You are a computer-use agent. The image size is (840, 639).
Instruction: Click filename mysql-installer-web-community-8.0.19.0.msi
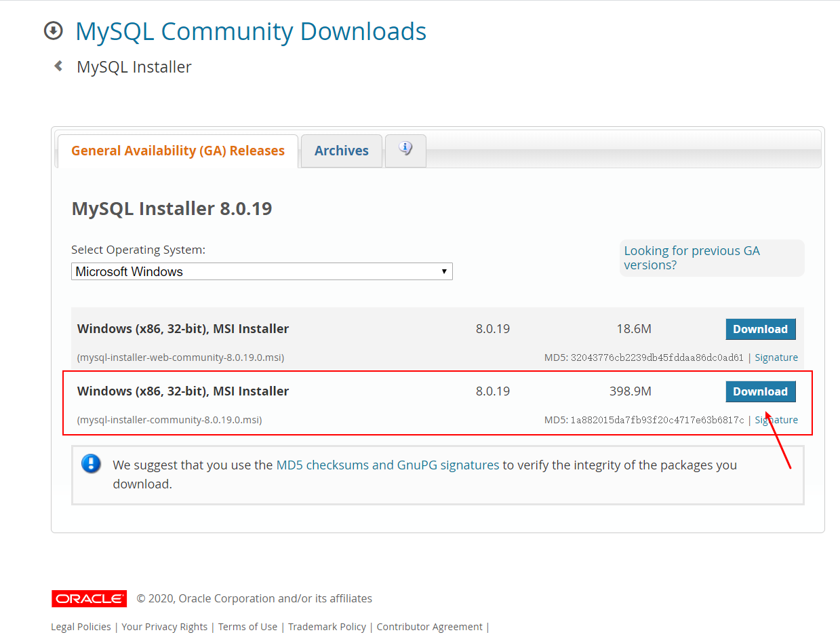pyautogui.click(x=180, y=357)
